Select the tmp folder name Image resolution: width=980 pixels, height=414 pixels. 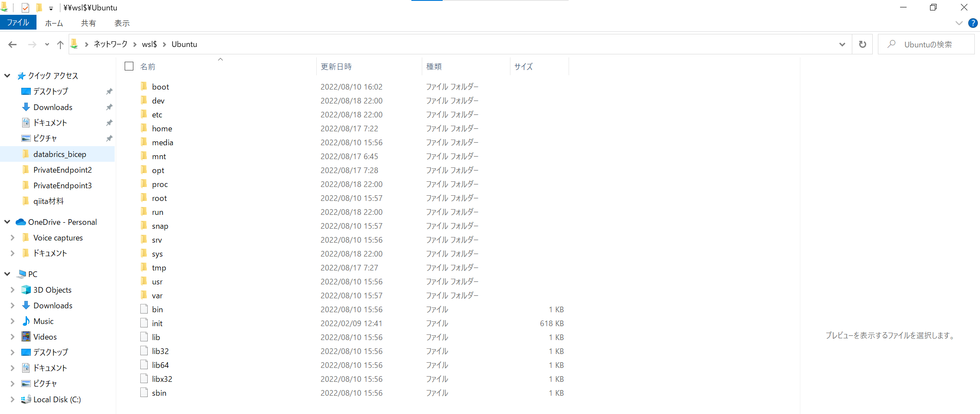coord(159,267)
